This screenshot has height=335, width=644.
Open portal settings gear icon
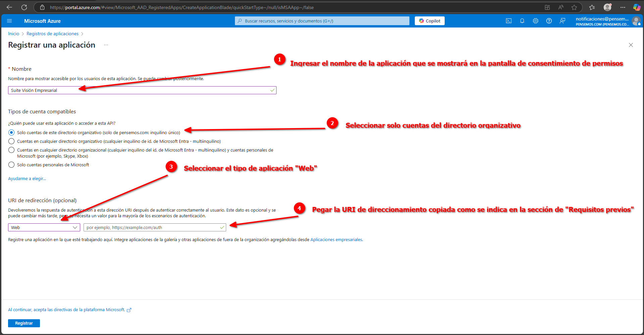point(536,21)
